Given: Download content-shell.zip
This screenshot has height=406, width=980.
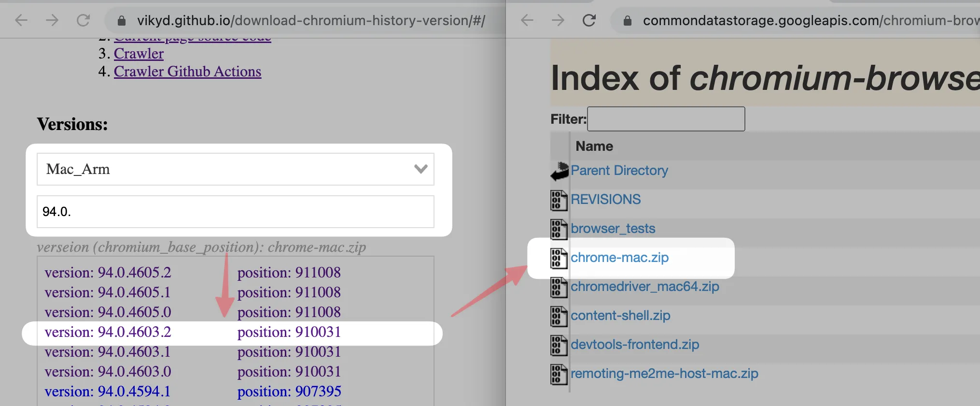Looking at the screenshot, I should pos(620,315).
